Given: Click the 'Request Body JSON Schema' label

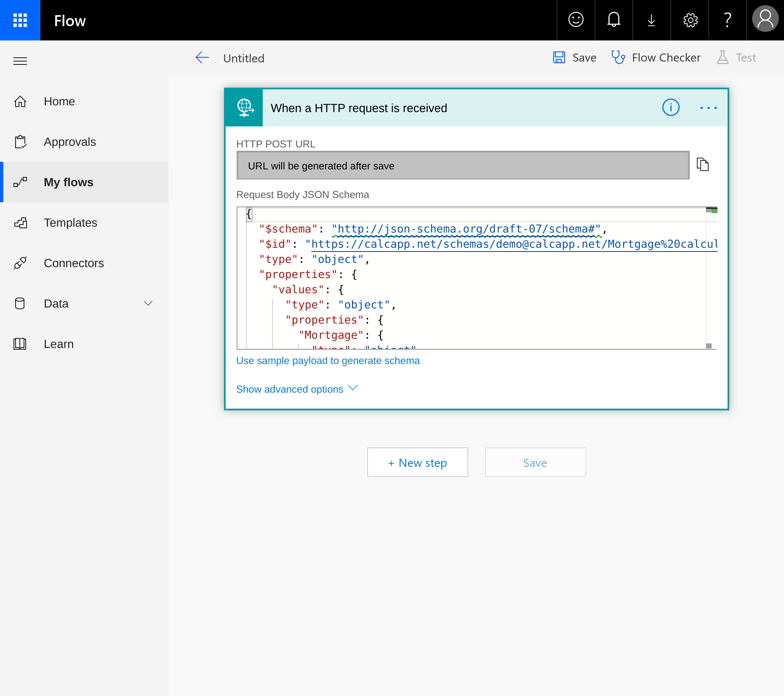Looking at the screenshot, I should pyautogui.click(x=302, y=195).
